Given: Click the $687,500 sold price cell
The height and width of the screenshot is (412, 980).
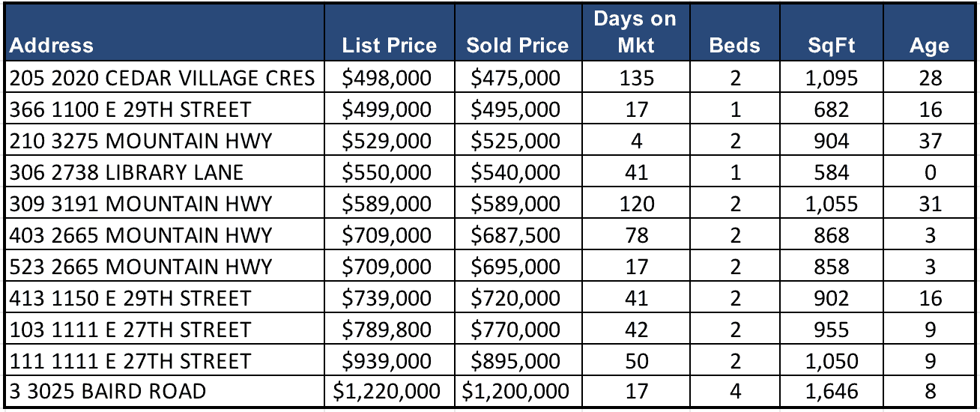Looking at the screenshot, I should pyautogui.click(x=517, y=235).
